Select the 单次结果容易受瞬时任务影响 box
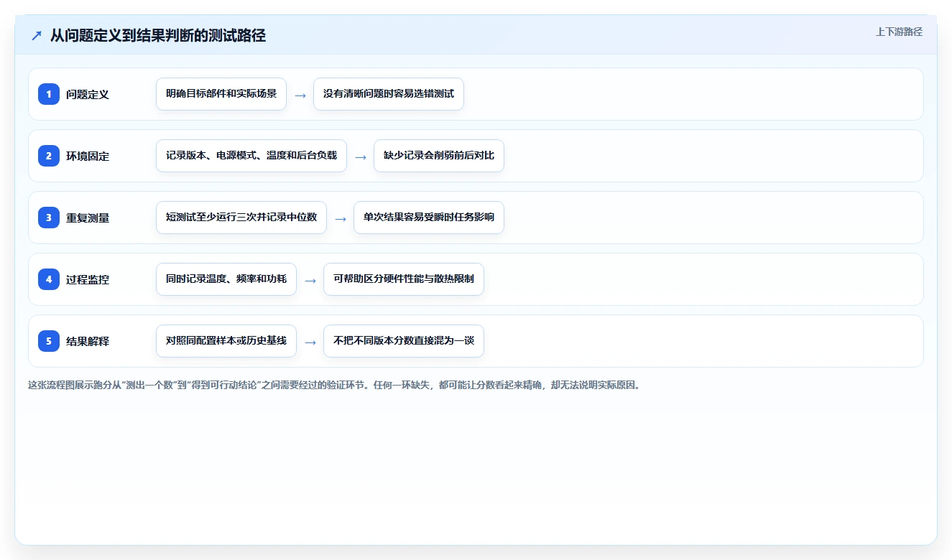This screenshot has height=560, width=952. [x=429, y=218]
